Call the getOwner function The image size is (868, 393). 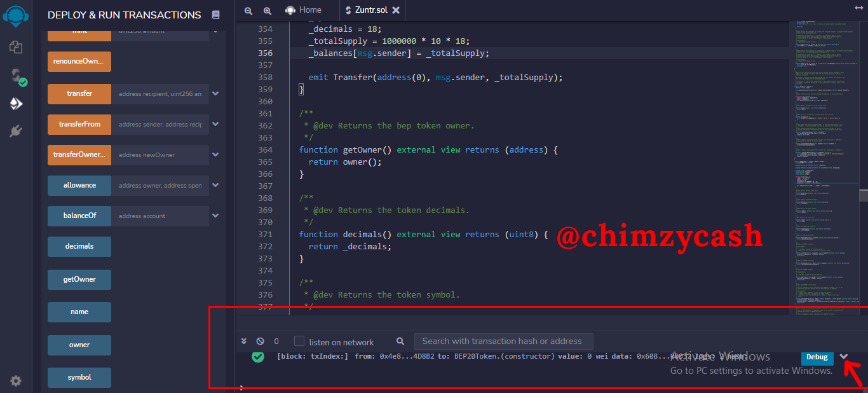79,279
